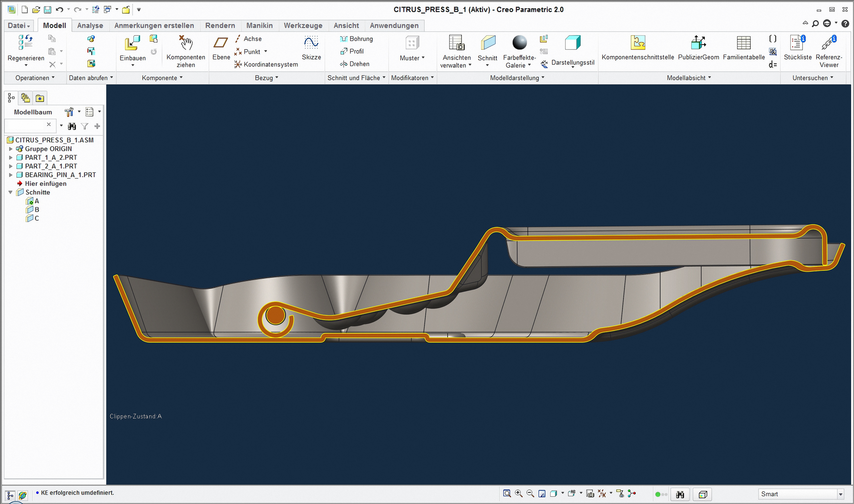Select section B in the model tree
854x504 pixels.
33,210
